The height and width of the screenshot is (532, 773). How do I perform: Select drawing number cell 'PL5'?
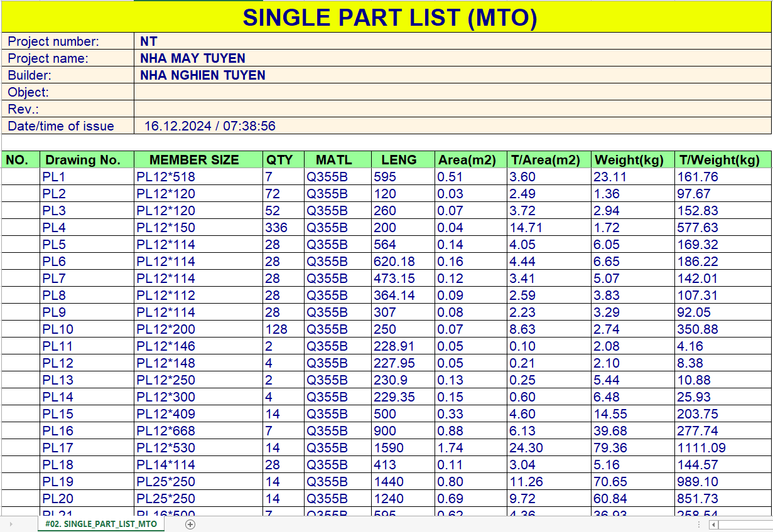click(87, 245)
